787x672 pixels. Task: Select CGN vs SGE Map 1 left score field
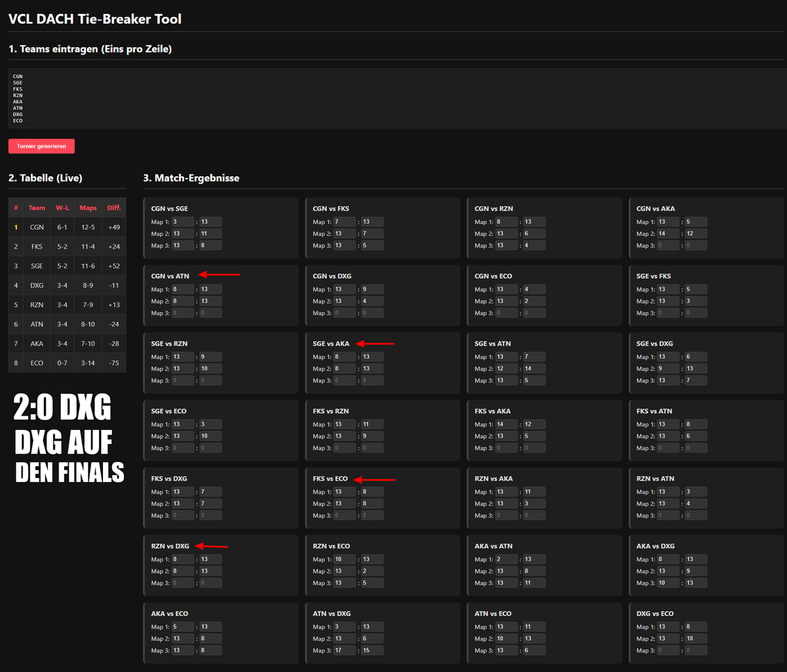(183, 222)
